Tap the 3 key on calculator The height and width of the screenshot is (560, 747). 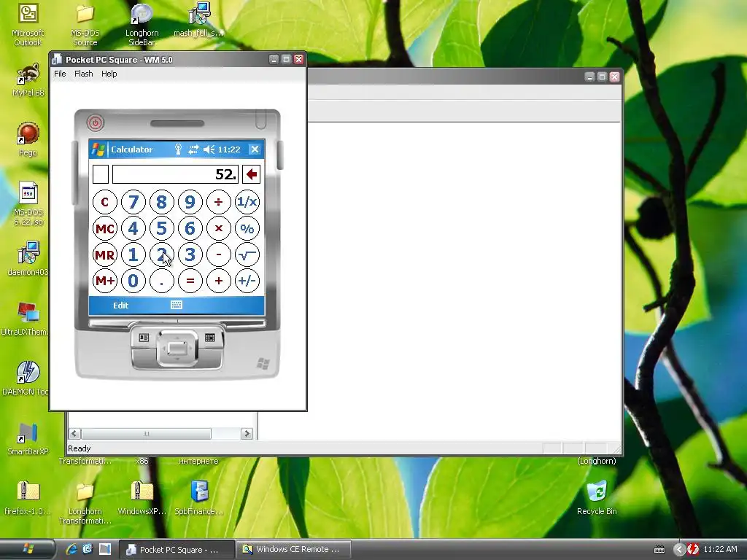coord(190,254)
